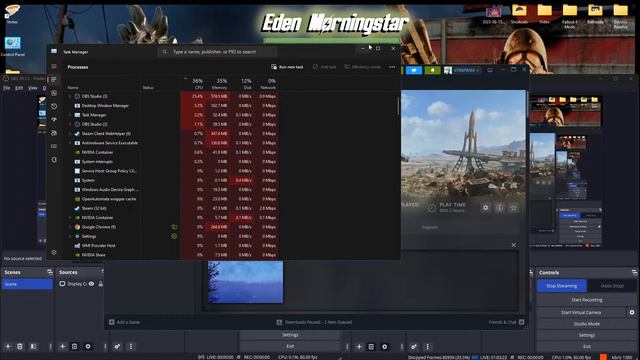Open virtual camera settings gear in OBS
640x360 pixels.
pos(632,312)
